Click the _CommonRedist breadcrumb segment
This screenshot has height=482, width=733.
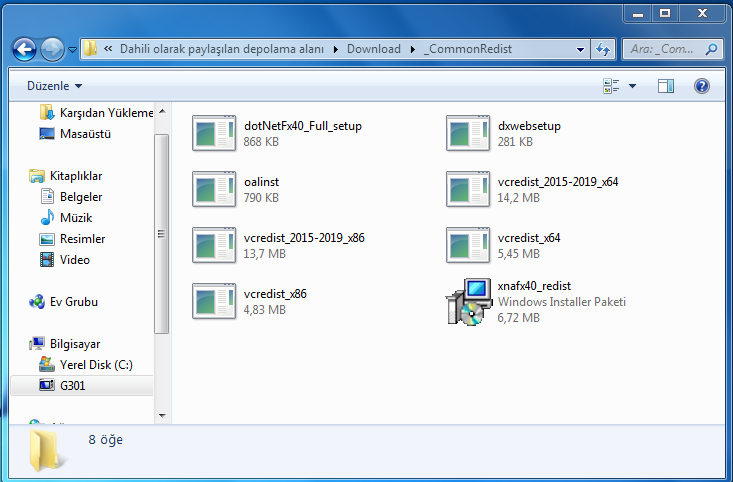point(468,49)
